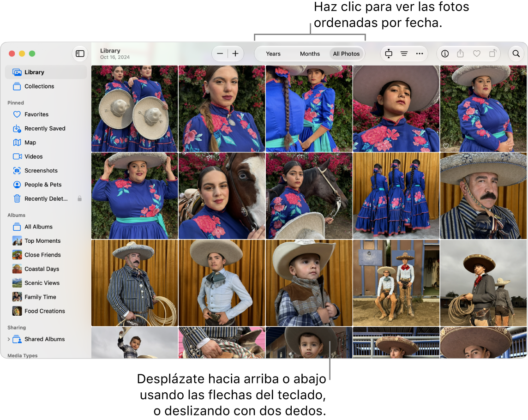Open the filter and sort options icon
The image size is (528, 420).
tap(404, 54)
